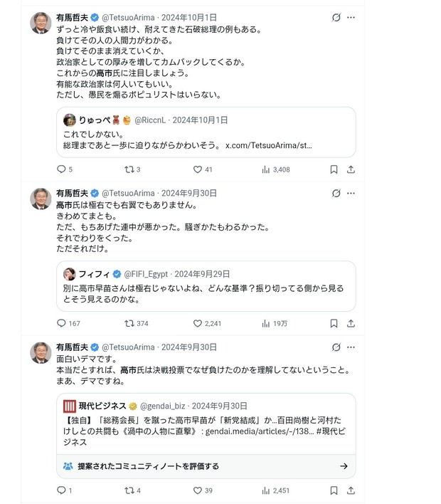Open more options on September 30 高市氏 tweet

click(x=351, y=193)
